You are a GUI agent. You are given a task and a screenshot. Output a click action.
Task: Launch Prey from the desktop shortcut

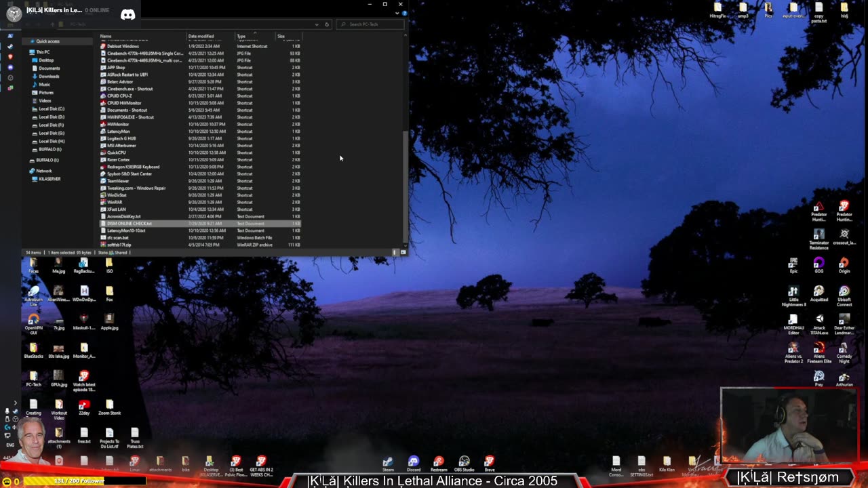[x=818, y=379]
